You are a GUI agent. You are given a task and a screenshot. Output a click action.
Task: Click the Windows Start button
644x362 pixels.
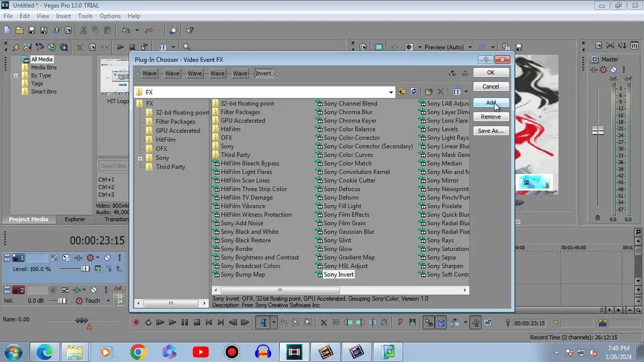(13, 352)
